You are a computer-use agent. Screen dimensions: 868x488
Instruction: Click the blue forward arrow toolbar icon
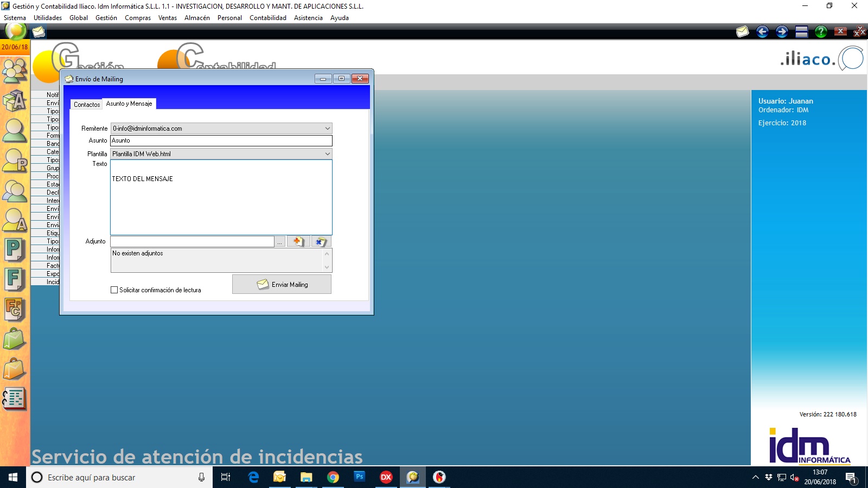click(x=782, y=32)
